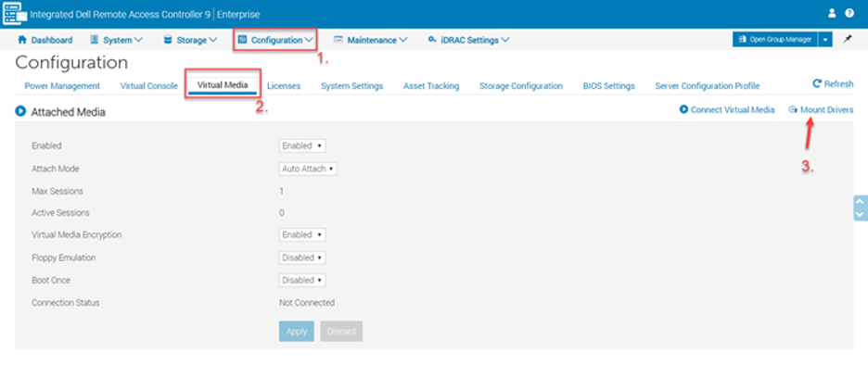Image resolution: width=868 pixels, height=365 pixels.
Task: Click the Dashboard home icon
Action: (22, 40)
